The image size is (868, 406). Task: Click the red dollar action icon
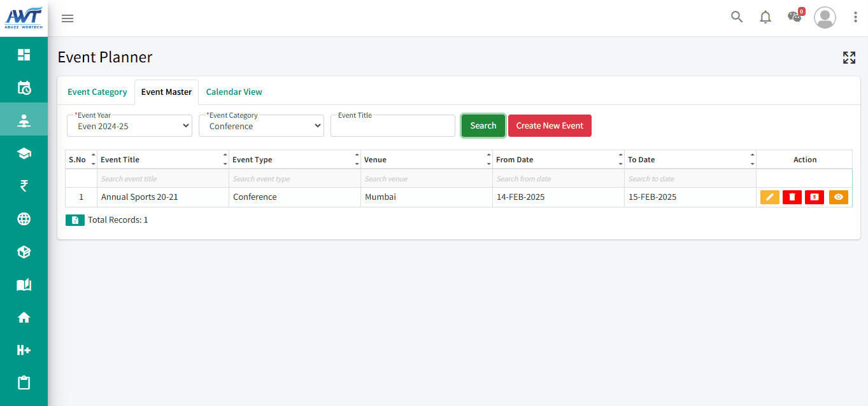click(x=814, y=197)
